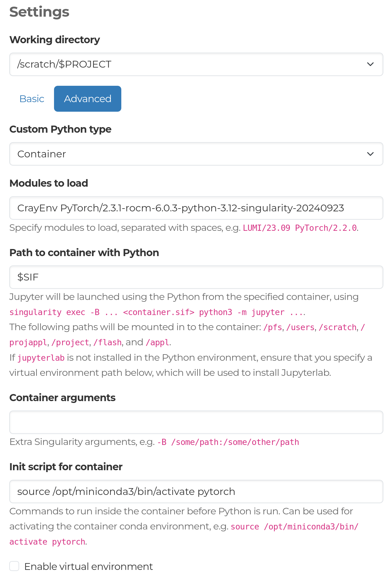Viewport: 392px width, 581px height.
Task: Switch to the Basic settings tab
Action: [x=32, y=98]
